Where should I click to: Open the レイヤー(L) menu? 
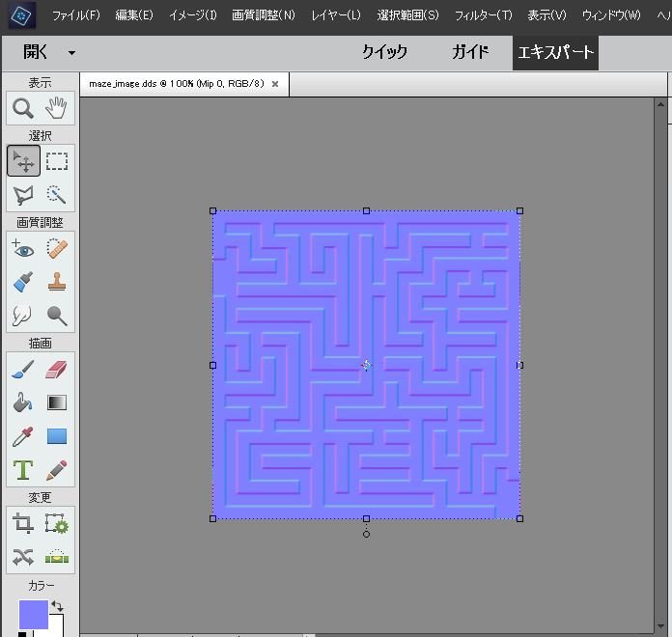coord(336,15)
